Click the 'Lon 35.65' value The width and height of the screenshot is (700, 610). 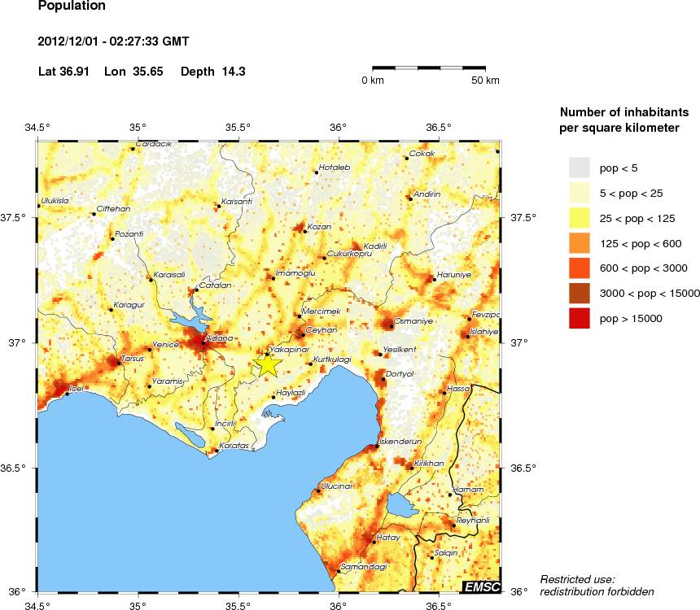[133, 72]
